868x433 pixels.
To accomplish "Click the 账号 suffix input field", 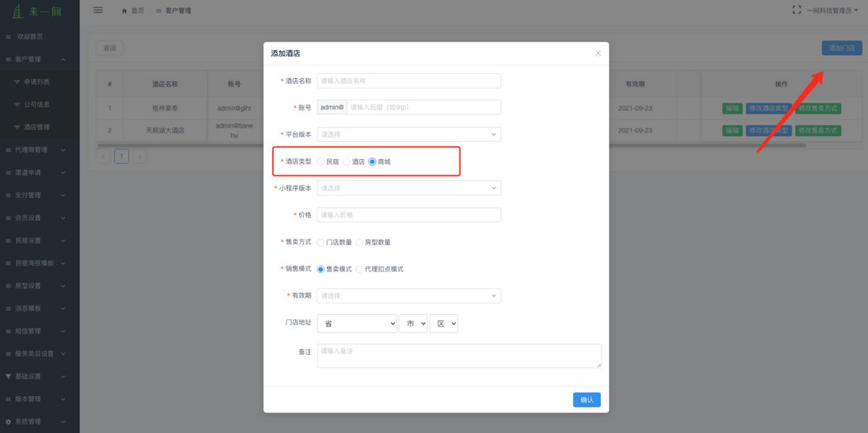I will tap(424, 107).
